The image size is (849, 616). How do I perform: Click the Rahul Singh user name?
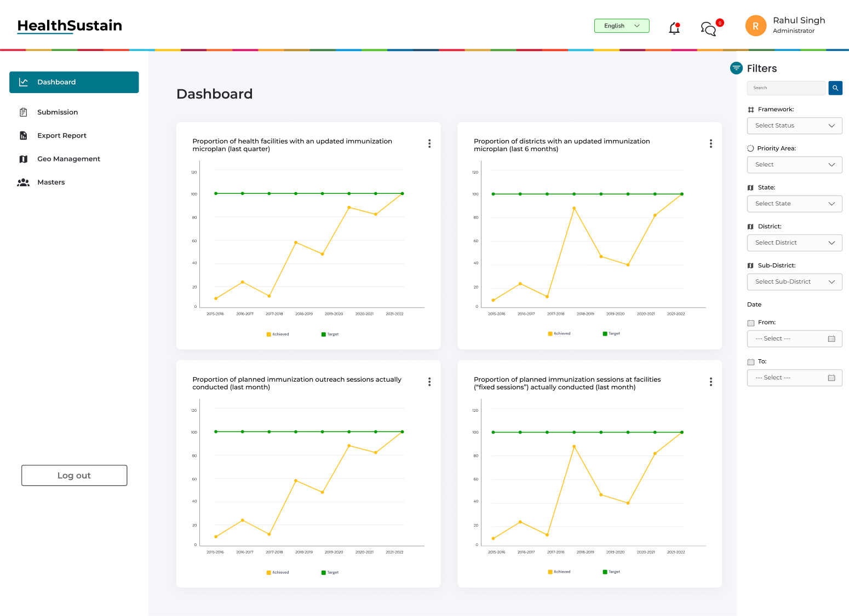pos(799,20)
